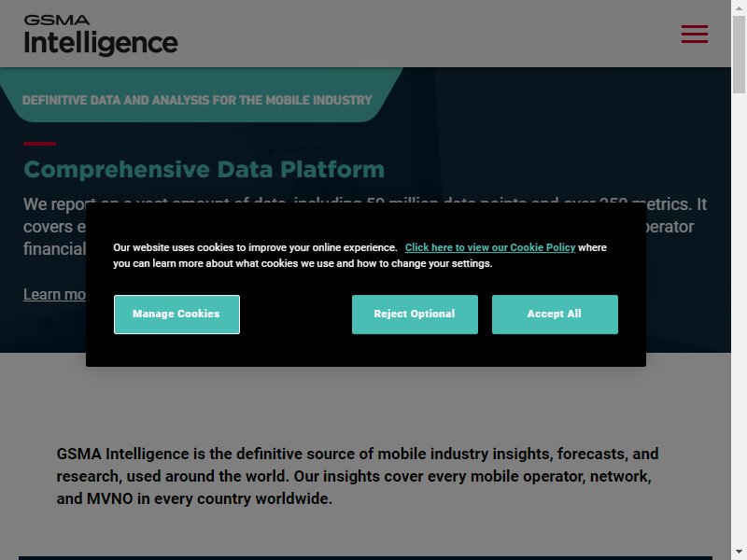Click the dark panel edge at page bottom

[x=365, y=557]
